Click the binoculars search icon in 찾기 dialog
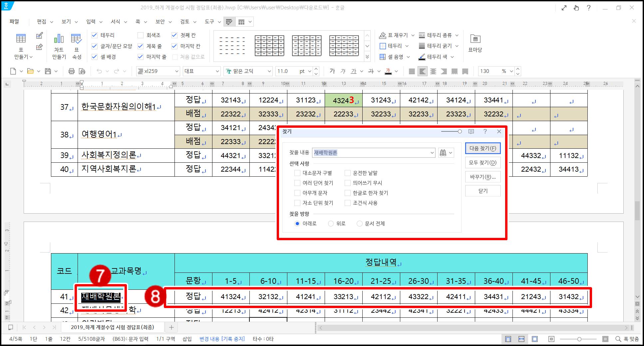 point(443,153)
